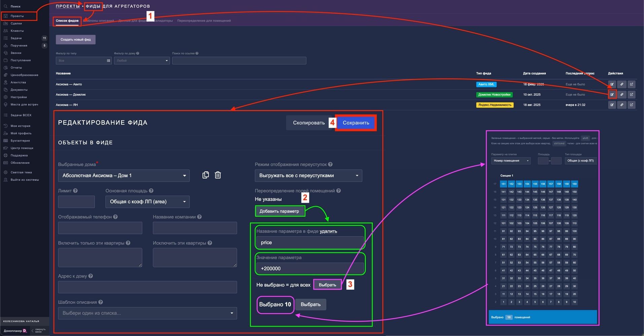
Task: Click the Сохранить button
Action: tap(356, 123)
